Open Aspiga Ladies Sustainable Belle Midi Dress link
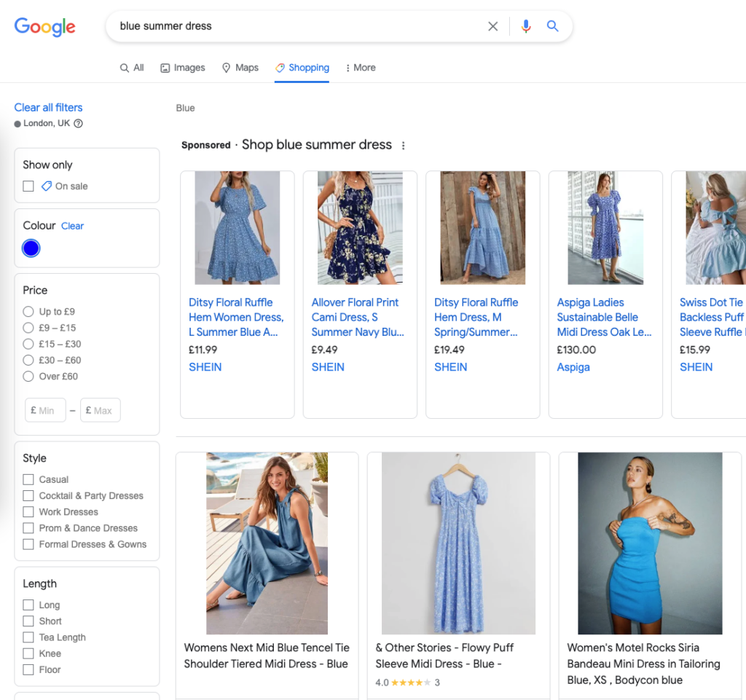 point(604,317)
